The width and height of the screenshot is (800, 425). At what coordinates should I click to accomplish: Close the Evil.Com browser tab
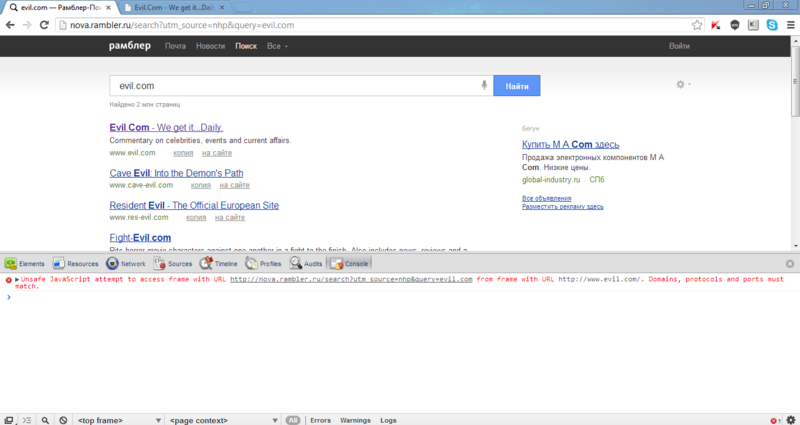click(221, 8)
